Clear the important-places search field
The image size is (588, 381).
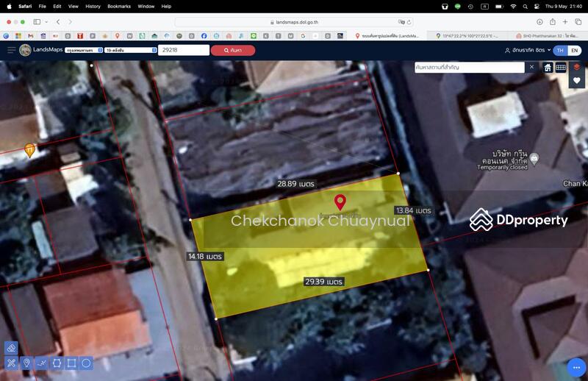(x=532, y=67)
